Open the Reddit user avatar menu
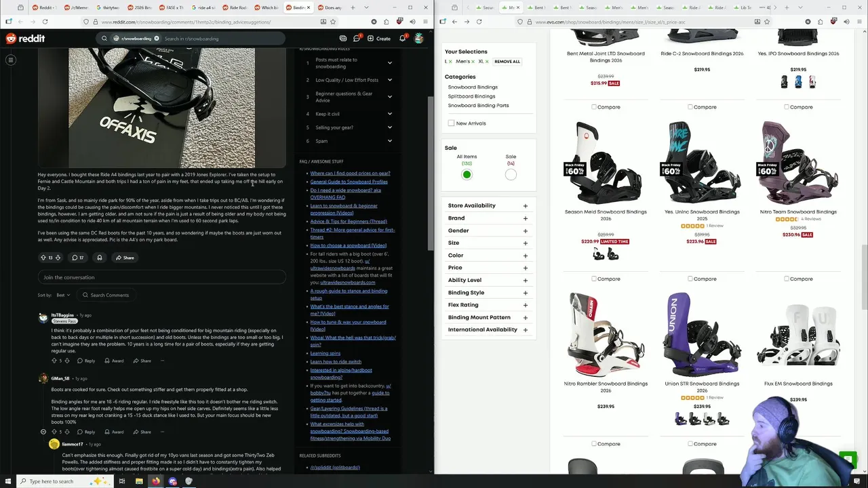 (419, 39)
